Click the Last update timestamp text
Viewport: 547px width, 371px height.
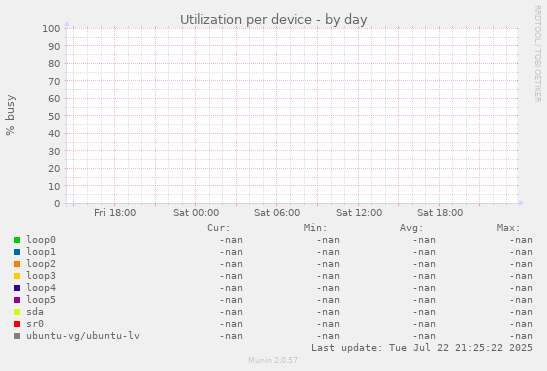click(422, 348)
